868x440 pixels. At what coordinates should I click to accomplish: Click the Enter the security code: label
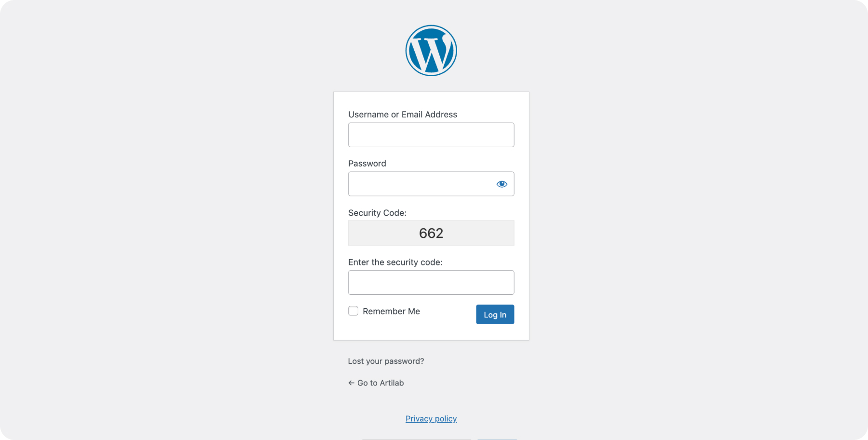[395, 262]
